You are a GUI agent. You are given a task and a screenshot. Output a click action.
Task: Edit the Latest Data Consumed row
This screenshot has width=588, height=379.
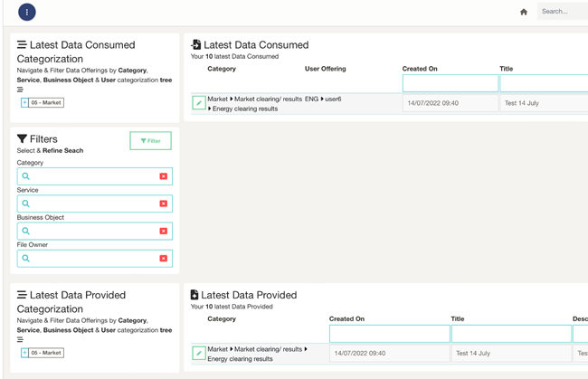coord(199,103)
